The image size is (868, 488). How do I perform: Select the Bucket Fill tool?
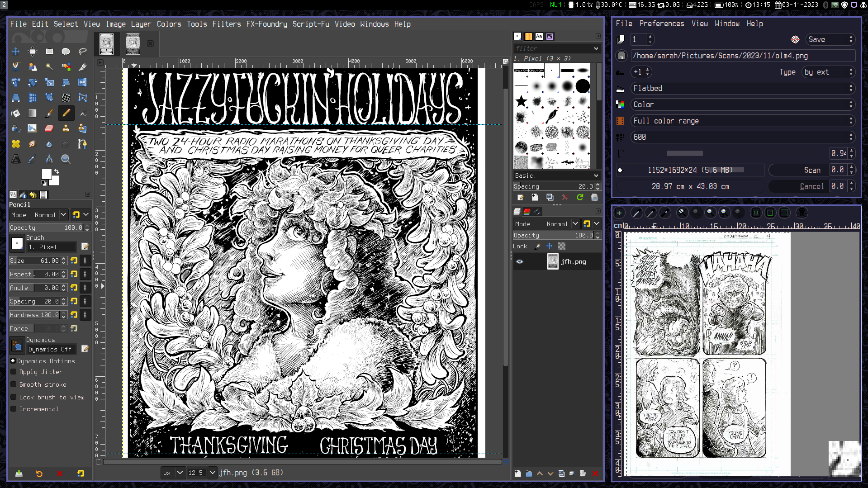point(16,113)
